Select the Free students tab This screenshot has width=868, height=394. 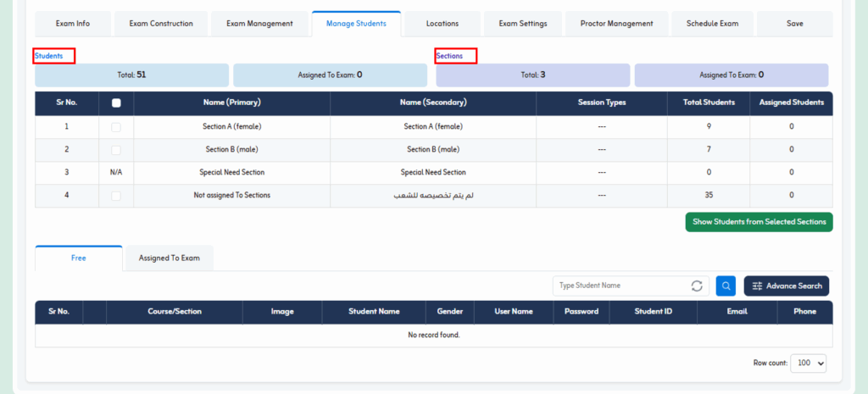(79, 258)
